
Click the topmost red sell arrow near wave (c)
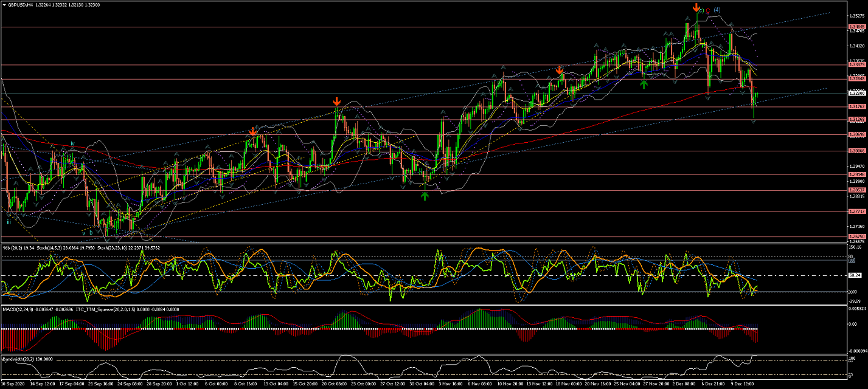(x=696, y=7)
